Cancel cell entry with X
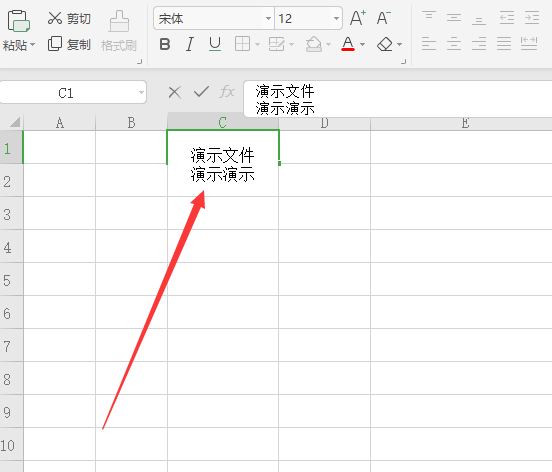This screenshot has height=472, width=552. [175, 93]
